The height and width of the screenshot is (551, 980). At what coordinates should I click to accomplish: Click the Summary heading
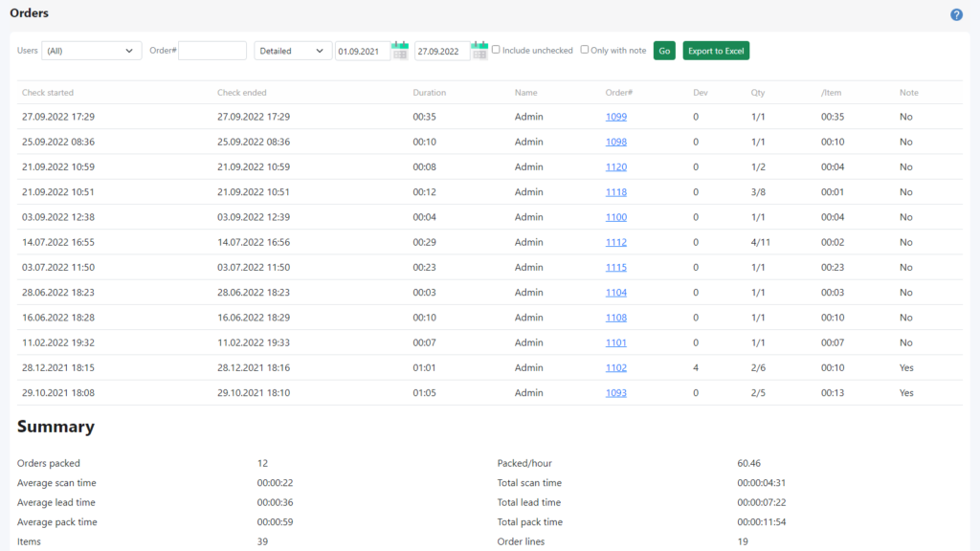pyautogui.click(x=56, y=426)
